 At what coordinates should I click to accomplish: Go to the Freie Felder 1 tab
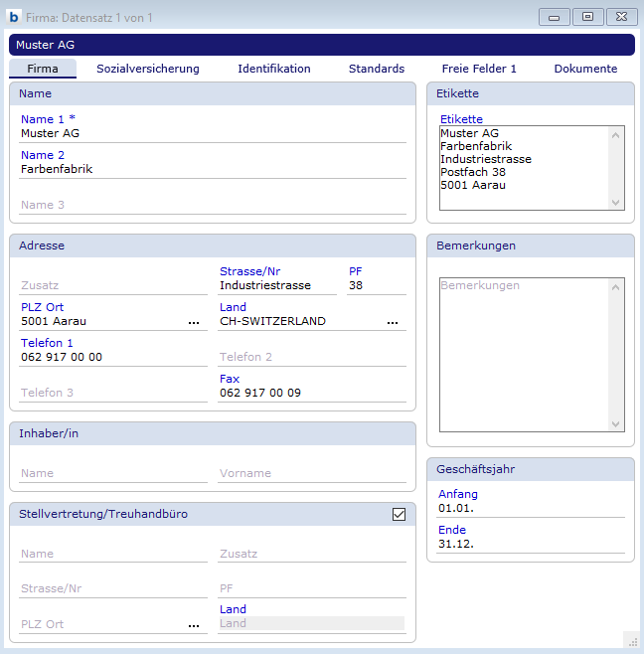[x=479, y=69]
